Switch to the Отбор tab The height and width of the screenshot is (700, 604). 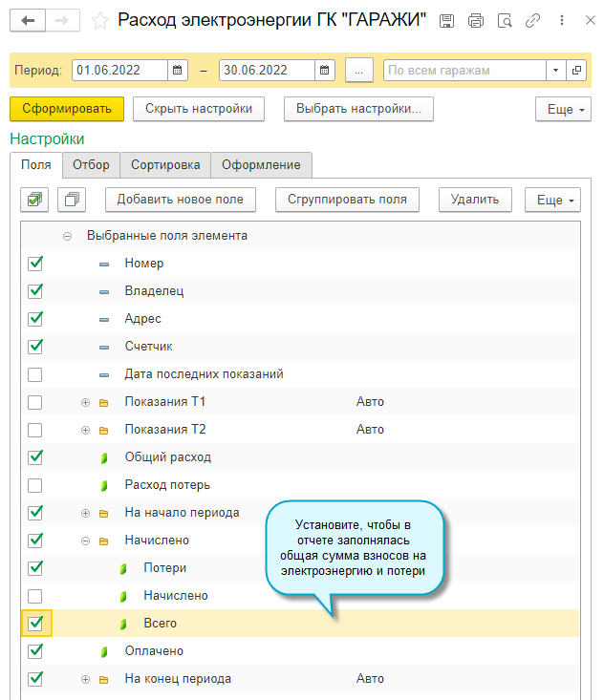91,165
